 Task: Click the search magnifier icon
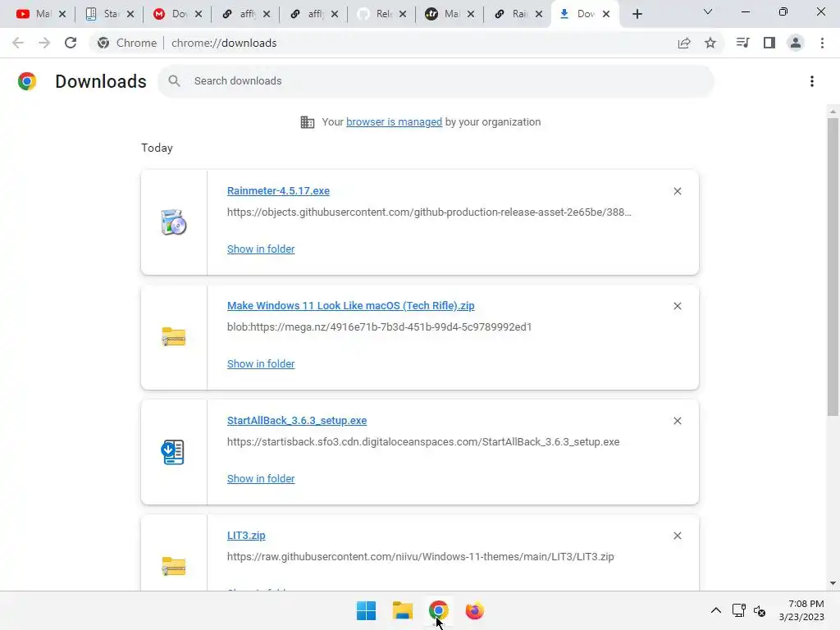tap(174, 81)
